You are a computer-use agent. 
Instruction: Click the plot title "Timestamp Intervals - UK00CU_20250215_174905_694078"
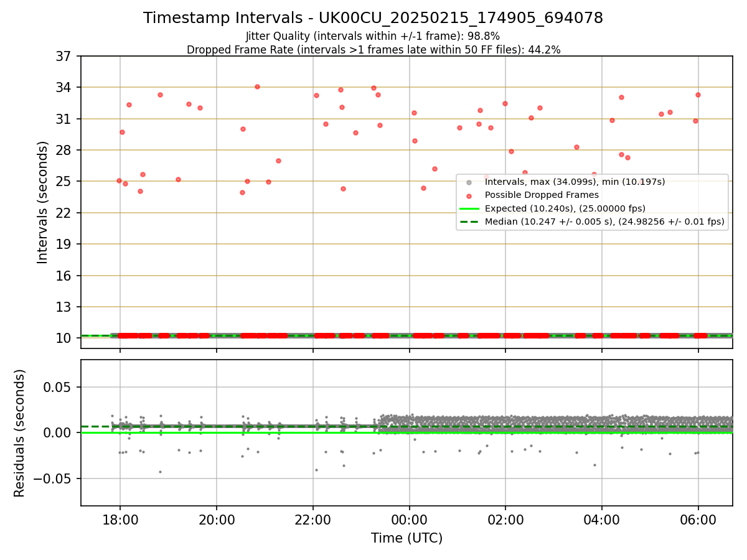(374, 18)
